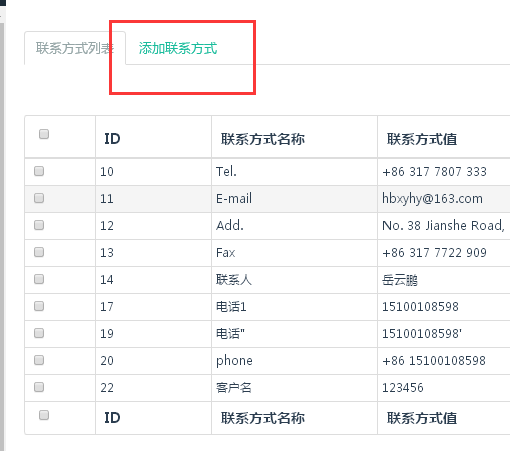This screenshot has height=451, width=510.
Task: Tick the checkbox for ID 13 Fax row
Action: 39,252
